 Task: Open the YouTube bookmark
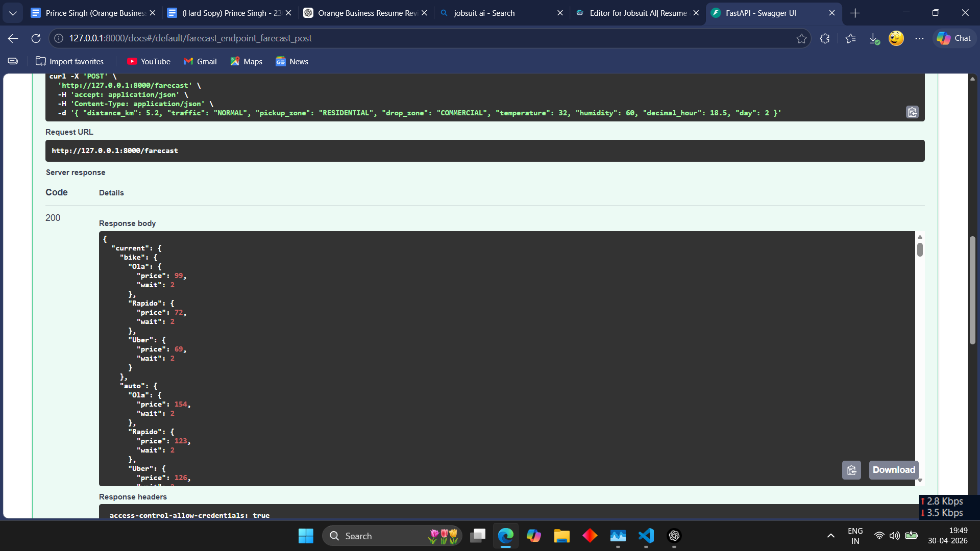[x=149, y=62]
